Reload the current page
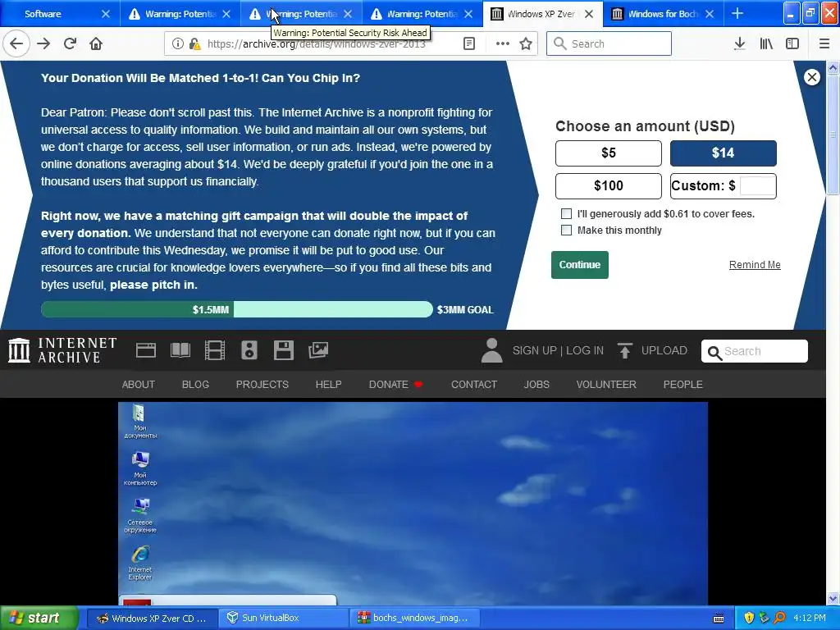This screenshot has height=630, width=840. tap(70, 43)
